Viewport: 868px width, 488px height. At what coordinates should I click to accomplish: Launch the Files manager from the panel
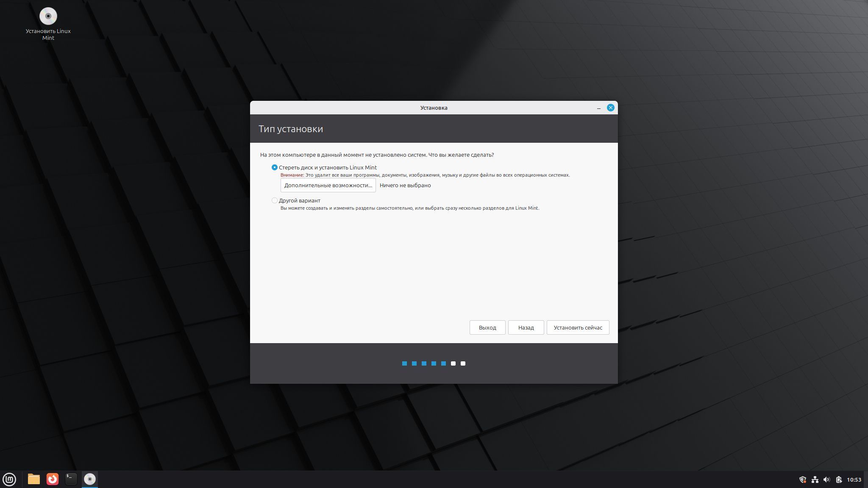pos(34,479)
